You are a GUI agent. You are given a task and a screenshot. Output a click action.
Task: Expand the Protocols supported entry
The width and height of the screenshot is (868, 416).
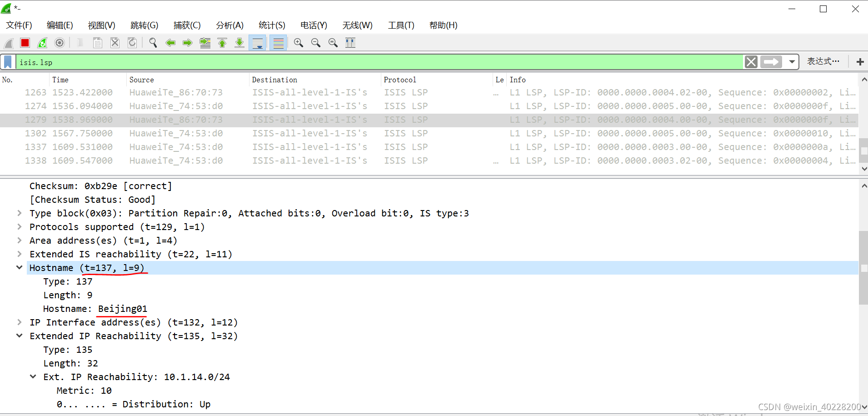click(x=19, y=226)
